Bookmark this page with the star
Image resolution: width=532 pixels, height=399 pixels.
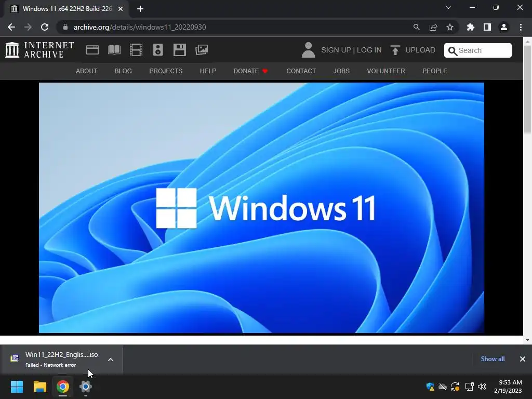point(449,27)
